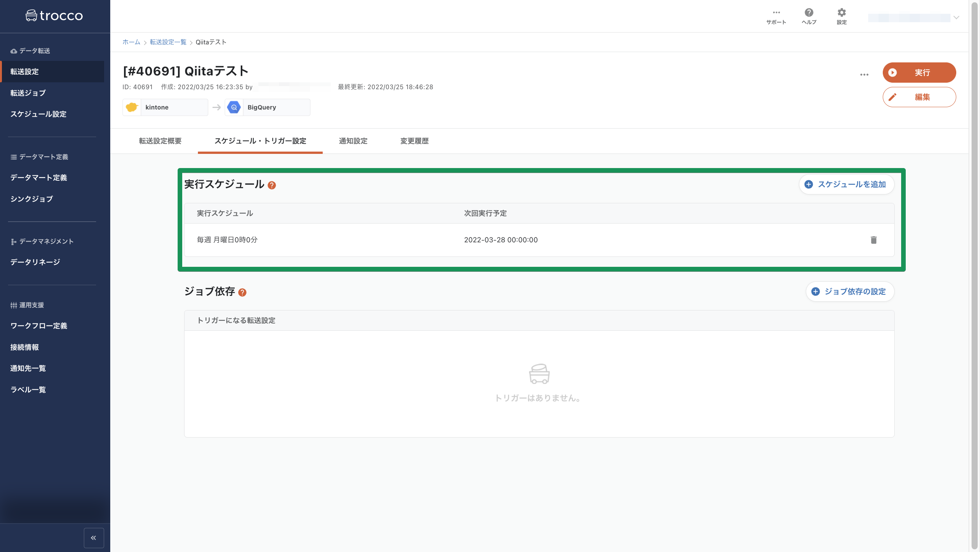This screenshot has height=552, width=980.
Task: Click the 最終更新: 2022/03/25 18:46:28 text
Action: [x=385, y=87]
